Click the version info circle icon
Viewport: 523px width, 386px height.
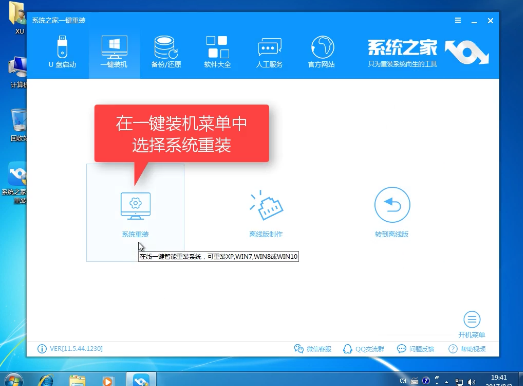[x=42, y=349]
